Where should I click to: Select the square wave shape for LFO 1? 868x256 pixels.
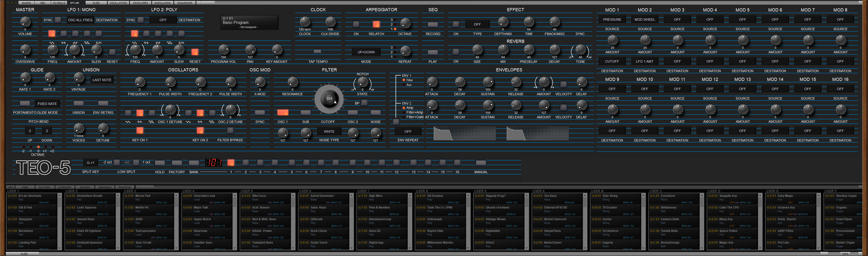tap(87, 33)
